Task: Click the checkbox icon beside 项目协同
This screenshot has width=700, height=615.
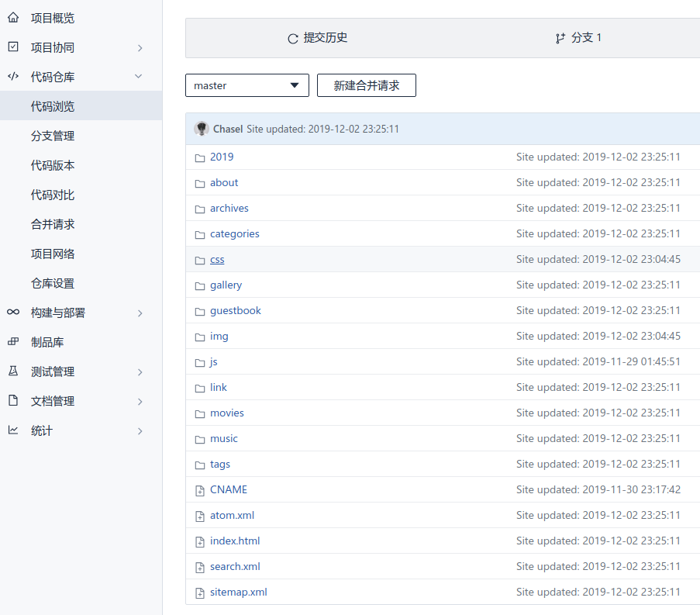Action: (13, 47)
